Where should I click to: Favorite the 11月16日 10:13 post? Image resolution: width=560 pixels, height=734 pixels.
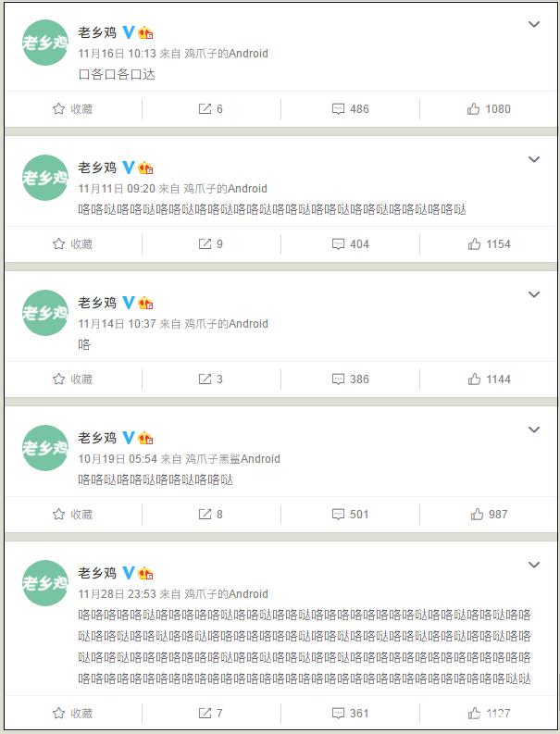[x=72, y=109]
